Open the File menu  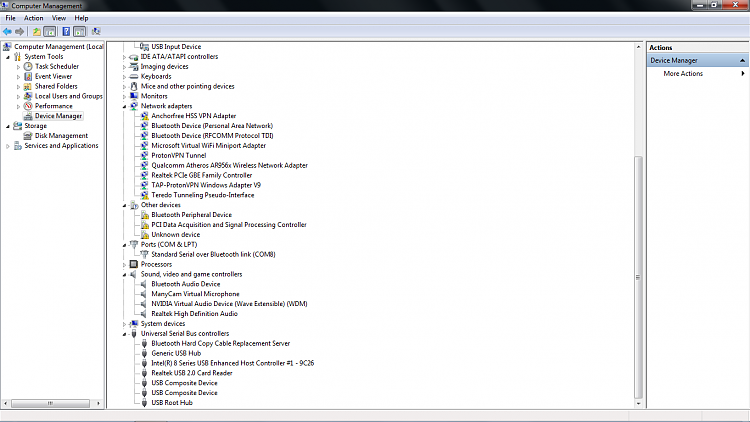[11, 18]
